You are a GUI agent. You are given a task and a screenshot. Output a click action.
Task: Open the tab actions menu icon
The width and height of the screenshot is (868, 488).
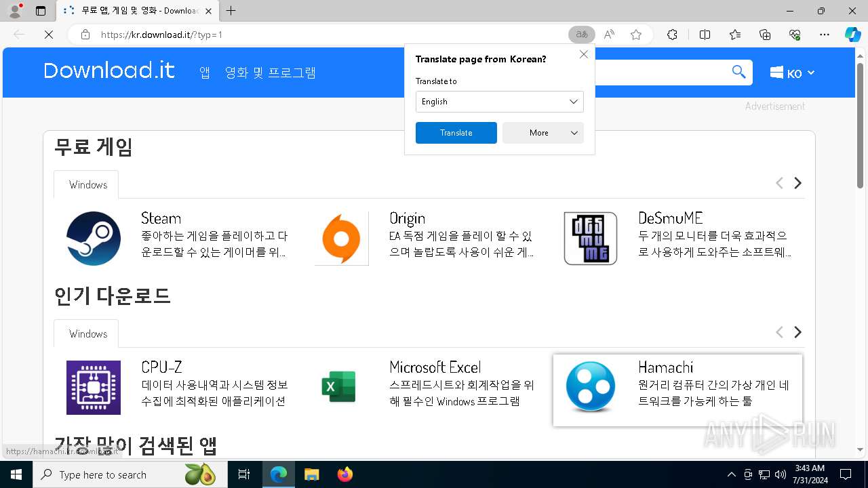[41, 11]
